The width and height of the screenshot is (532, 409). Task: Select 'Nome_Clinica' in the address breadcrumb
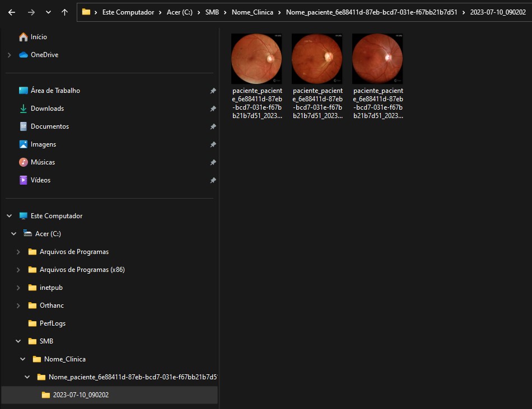253,12
